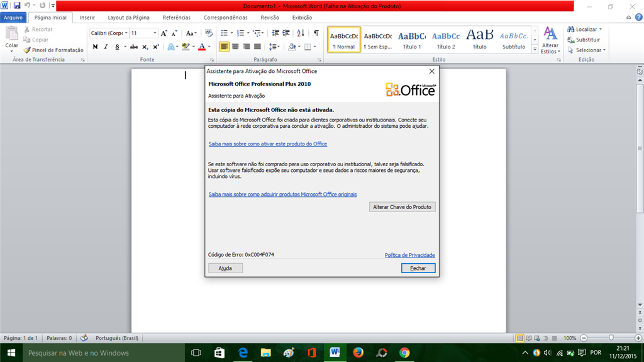Open link about acquiring original Office products
This screenshot has height=362, width=644.
tap(282, 194)
